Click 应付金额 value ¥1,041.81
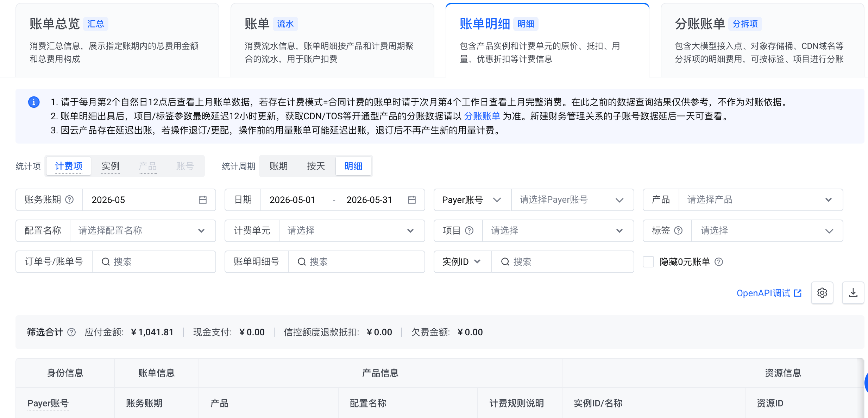The height and width of the screenshot is (418, 868). point(152,332)
